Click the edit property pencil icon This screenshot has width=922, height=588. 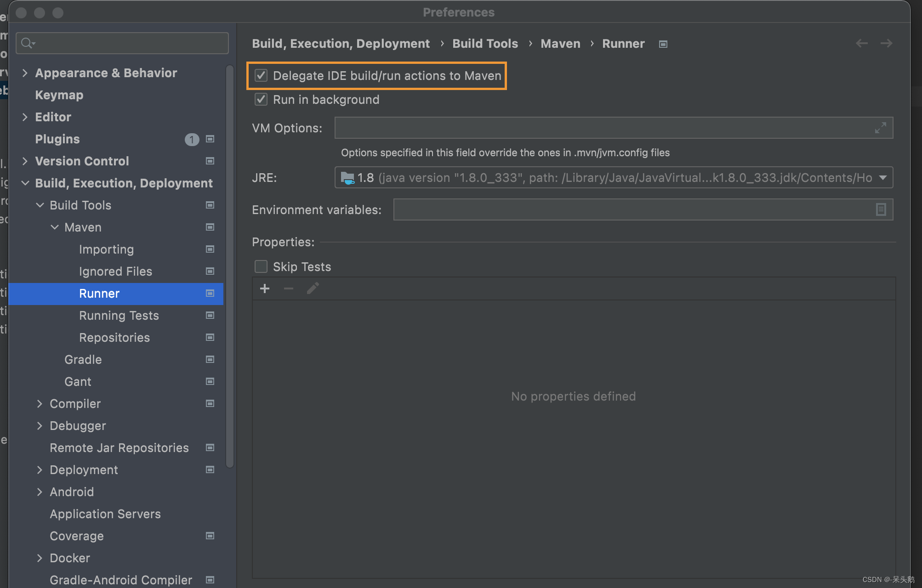[313, 288]
